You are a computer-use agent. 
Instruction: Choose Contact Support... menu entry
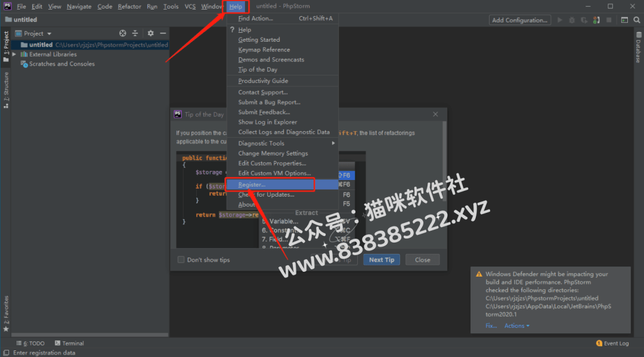(x=282, y=92)
